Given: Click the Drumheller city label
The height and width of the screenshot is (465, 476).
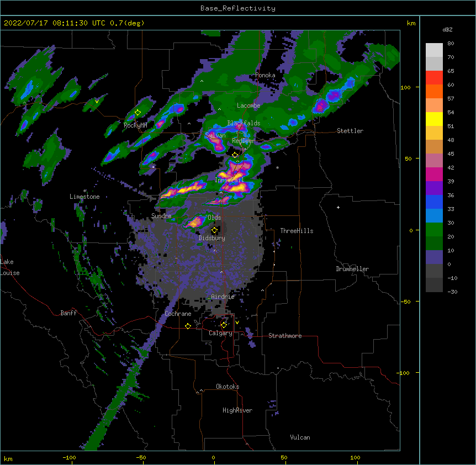Looking at the screenshot, I should coord(352,269).
